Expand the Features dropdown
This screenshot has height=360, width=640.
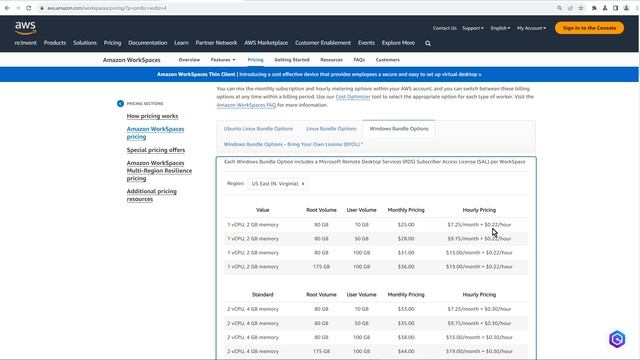pos(223,60)
